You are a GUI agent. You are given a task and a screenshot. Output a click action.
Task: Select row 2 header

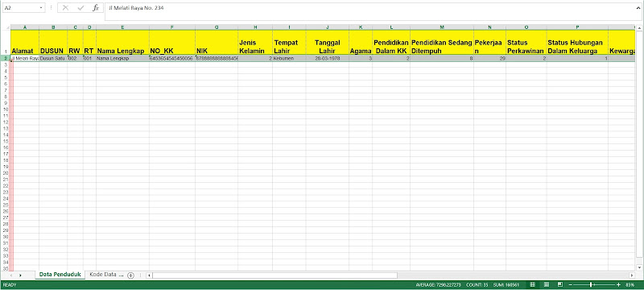coord(6,59)
